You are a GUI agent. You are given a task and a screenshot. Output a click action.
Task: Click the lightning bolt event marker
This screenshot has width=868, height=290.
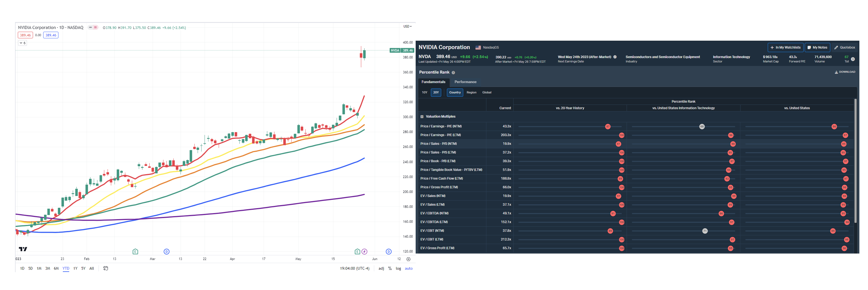(x=364, y=252)
